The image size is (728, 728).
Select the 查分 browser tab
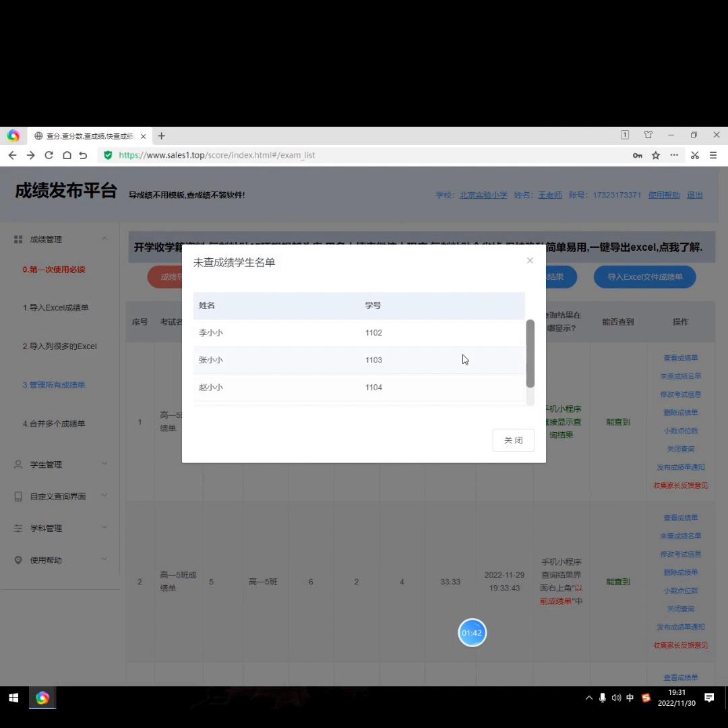[x=90, y=136]
